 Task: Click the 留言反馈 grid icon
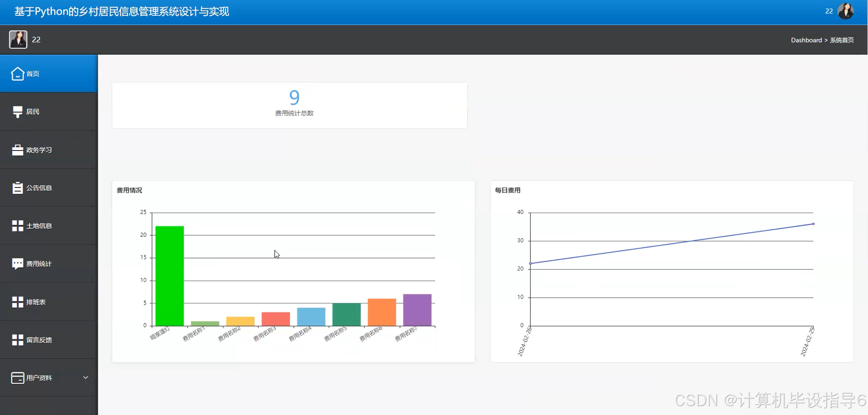coord(17,340)
